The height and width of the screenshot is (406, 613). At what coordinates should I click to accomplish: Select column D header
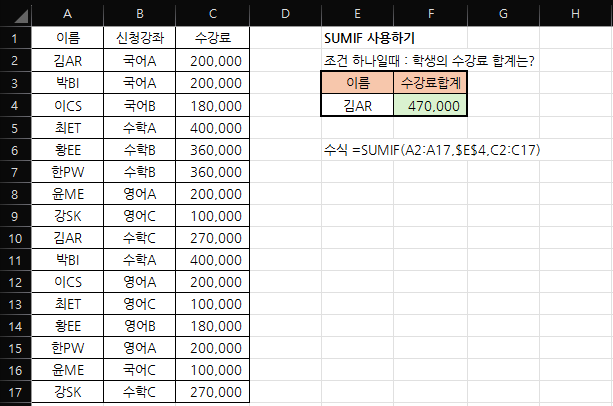pyautogui.click(x=285, y=13)
